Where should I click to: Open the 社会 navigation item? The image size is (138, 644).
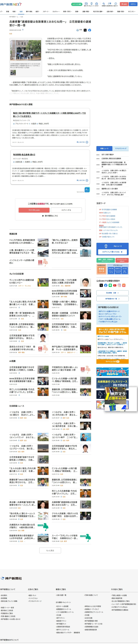(21, 11)
